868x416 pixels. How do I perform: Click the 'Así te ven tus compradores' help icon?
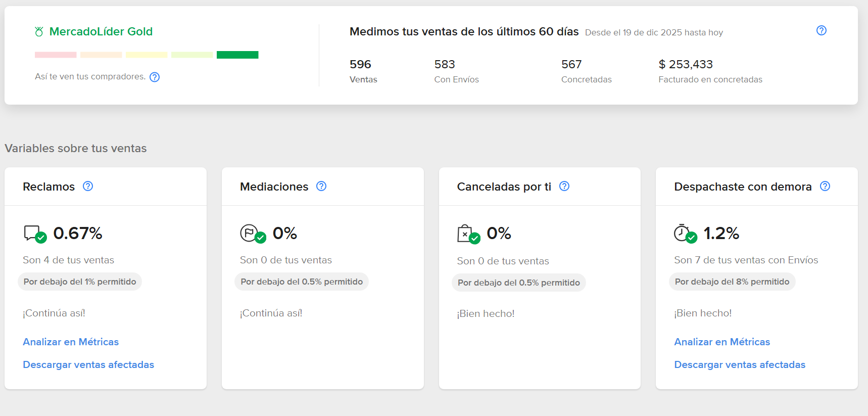click(x=155, y=77)
